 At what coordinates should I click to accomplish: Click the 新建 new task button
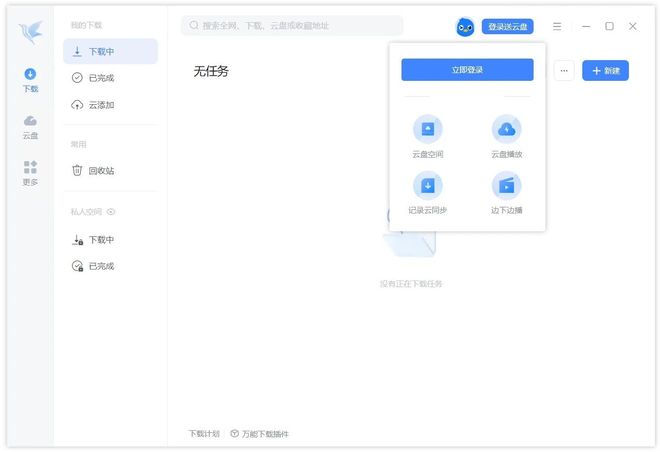[605, 70]
